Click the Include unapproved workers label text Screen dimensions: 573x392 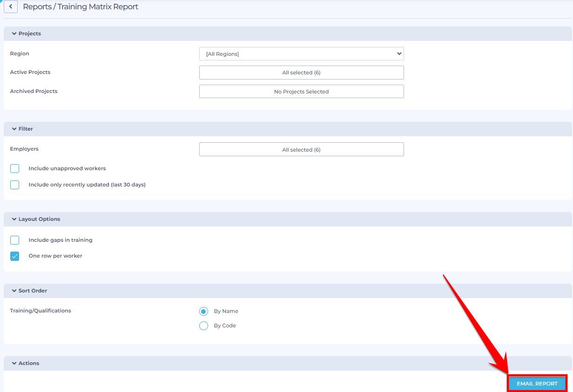click(x=67, y=168)
